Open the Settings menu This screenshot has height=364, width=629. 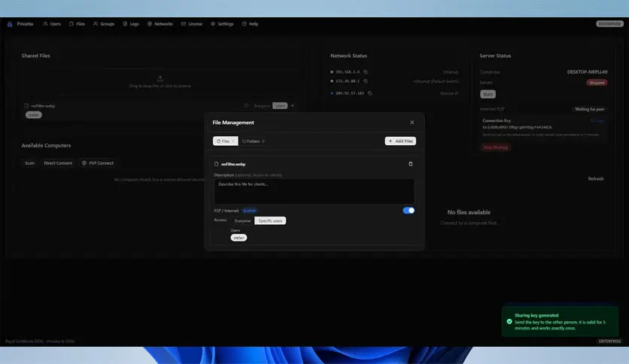(x=222, y=24)
